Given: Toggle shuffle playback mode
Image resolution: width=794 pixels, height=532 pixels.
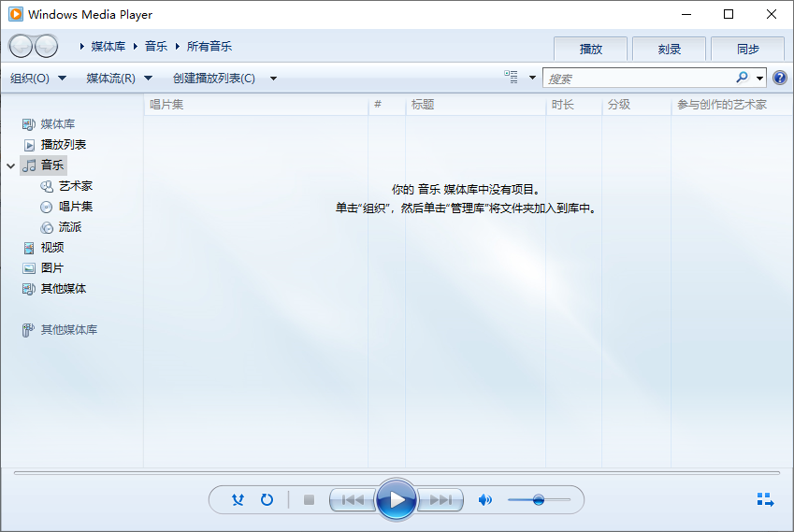Looking at the screenshot, I should [238, 499].
